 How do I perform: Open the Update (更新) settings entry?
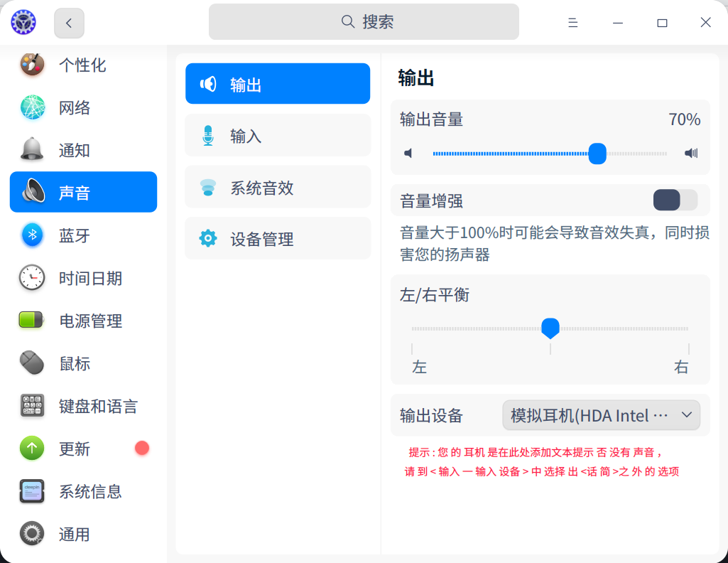point(75,449)
